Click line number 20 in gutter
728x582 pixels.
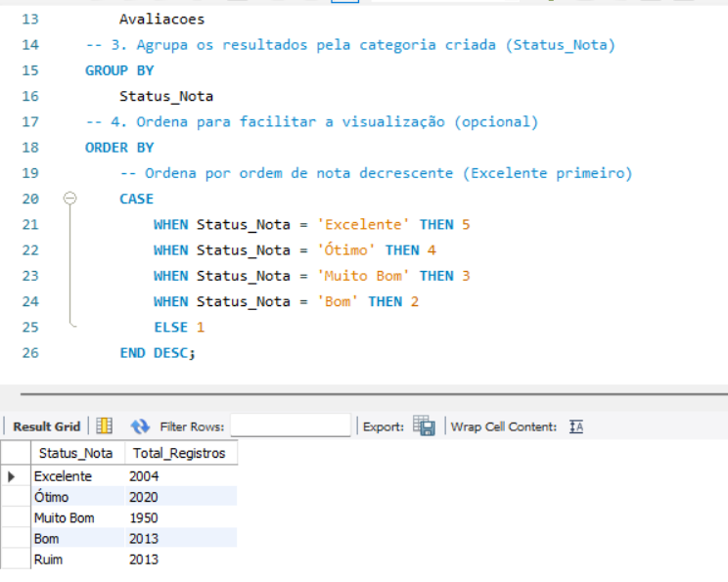click(30, 199)
